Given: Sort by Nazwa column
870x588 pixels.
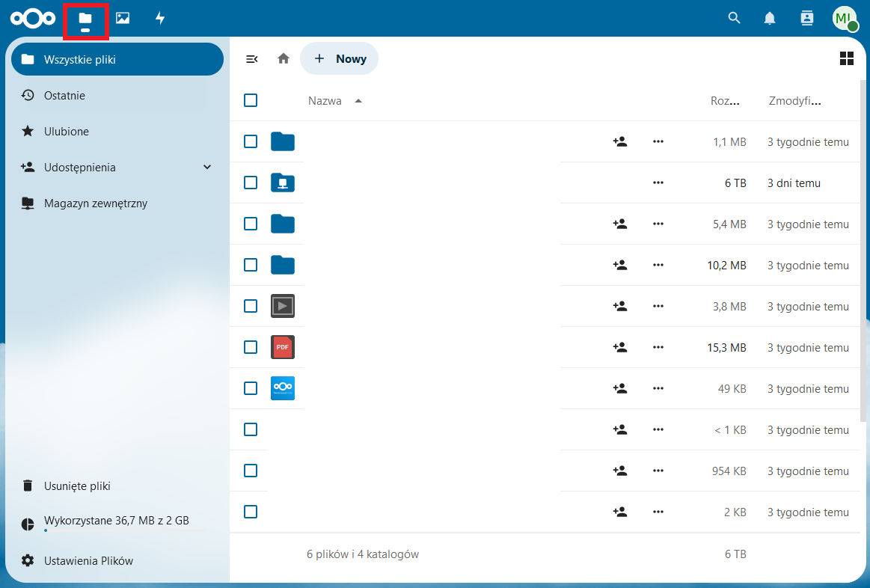Looking at the screenshot, I should tap(334, 101).
